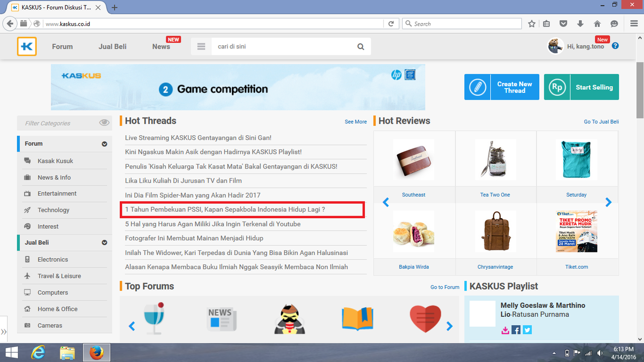Open the wine glass forum icon
This screenshot has height=362, width=644.
point(154,318)
